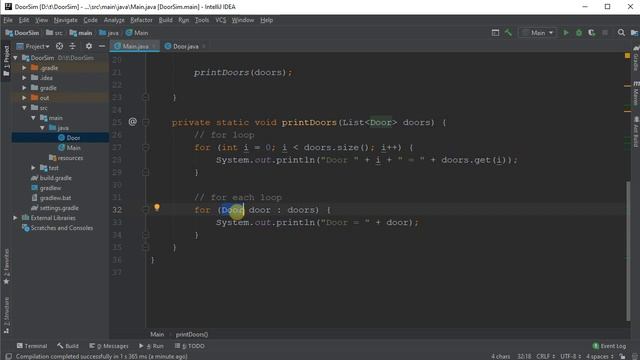Viewport: 640px width, 360px height.
Task: Expand the out folder
Action: (24, 98)
